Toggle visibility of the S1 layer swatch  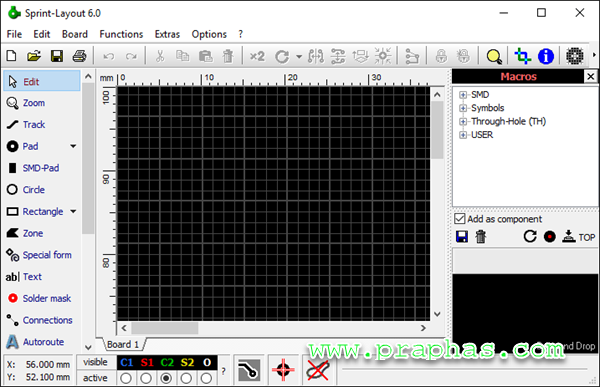click(147, 362)
